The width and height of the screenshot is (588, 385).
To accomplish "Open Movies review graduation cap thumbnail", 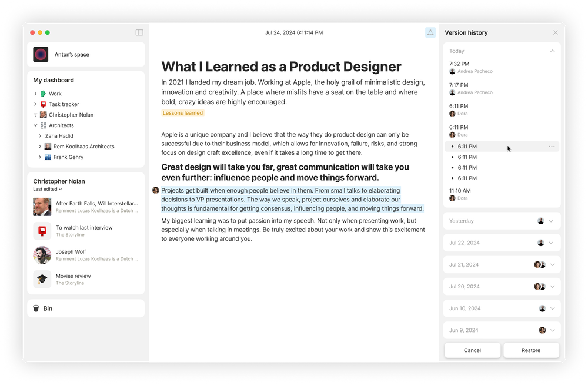I will click(42, 279).
